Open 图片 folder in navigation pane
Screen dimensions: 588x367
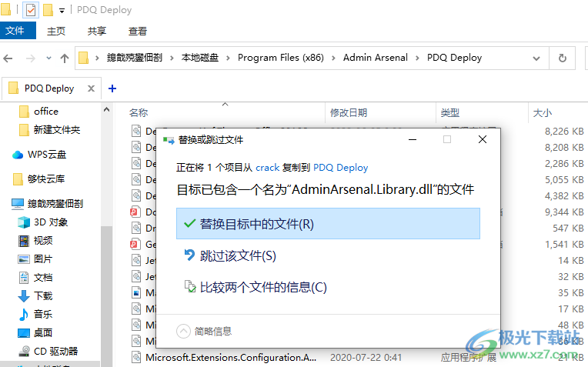(43, 259)
